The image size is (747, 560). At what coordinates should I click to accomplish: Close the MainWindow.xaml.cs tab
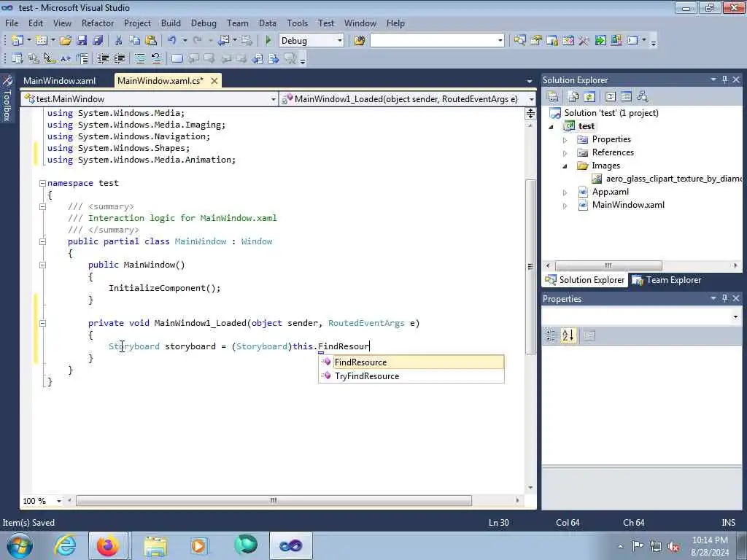(x=214, y=81)
